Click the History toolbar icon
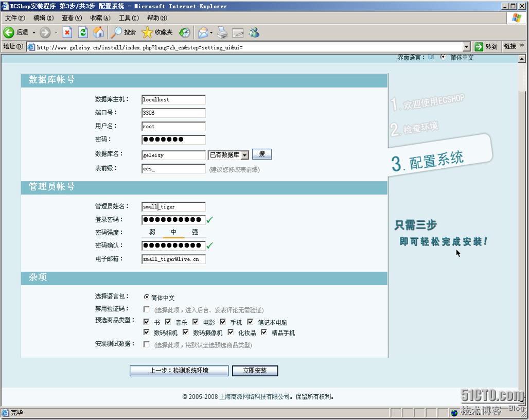Screen dimensions: 529x420 (x=185, y=32)
